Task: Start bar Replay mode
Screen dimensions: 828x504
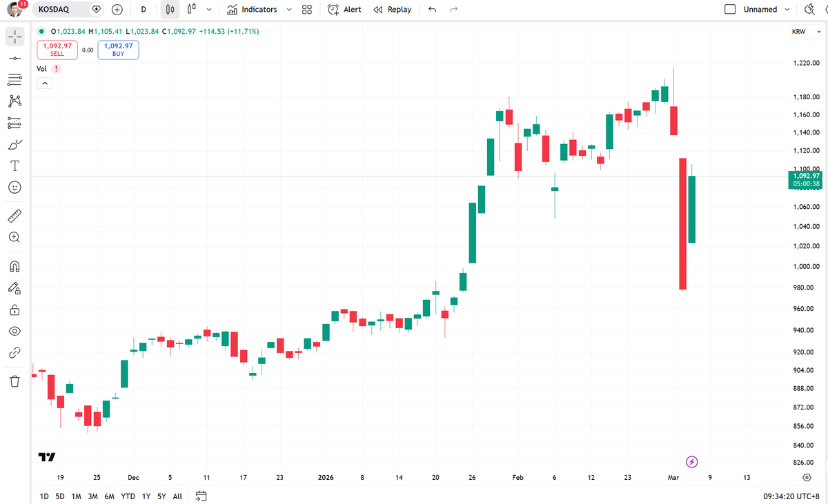Action: pos(392,10)
